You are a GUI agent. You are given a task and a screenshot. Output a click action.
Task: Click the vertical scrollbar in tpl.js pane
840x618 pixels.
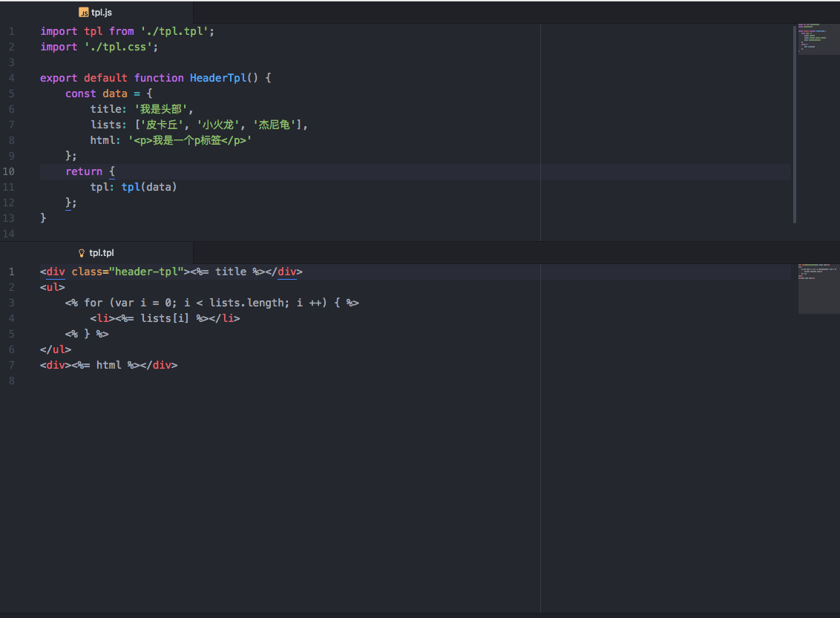[x=795, y=124]
